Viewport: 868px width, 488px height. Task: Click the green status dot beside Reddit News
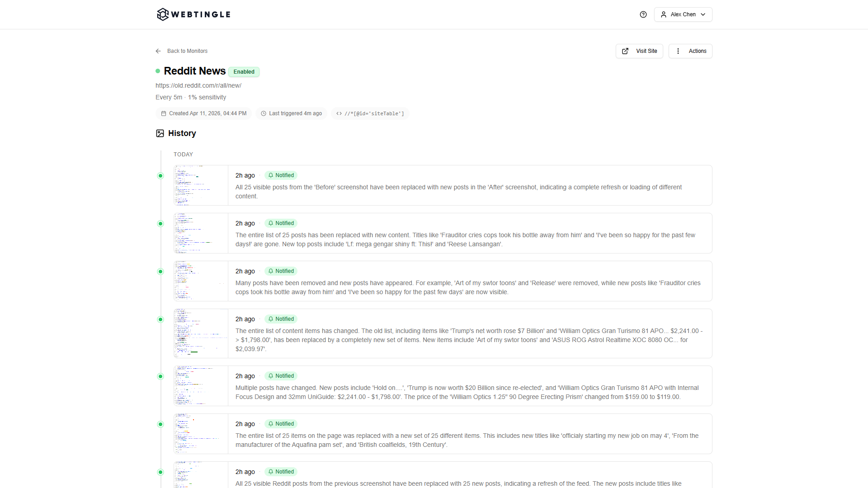(158, 71)
